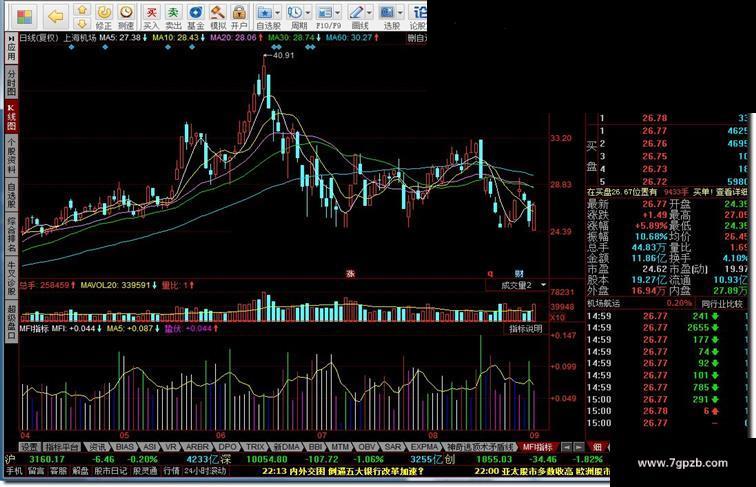Click the yellow down arrow icon
Image resolution: width=756 pixels, height=487 pixels.
coord(82,23)
